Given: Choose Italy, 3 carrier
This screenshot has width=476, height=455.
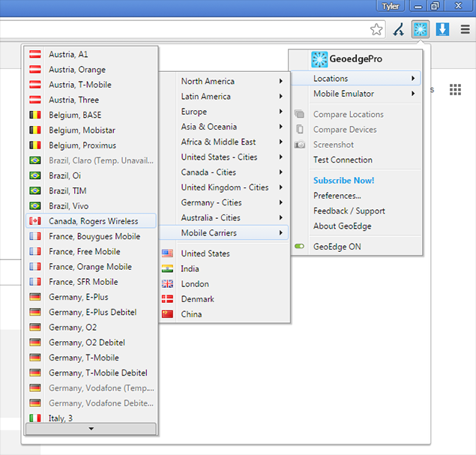Looking at the screenshot, I should coord(91,418).
